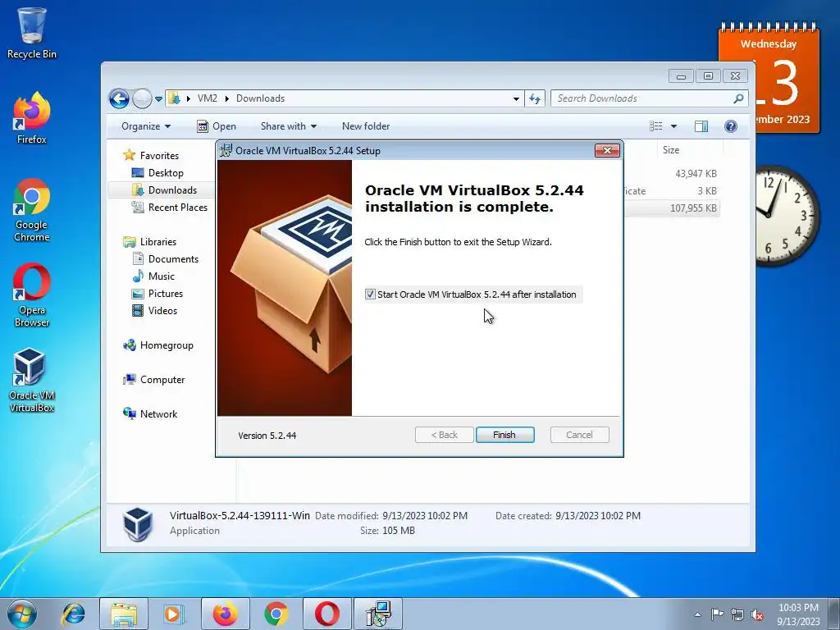Select the Oracle VM VirtualBox desktop shortcut
Viewport: 840px width, 630px height.
(x=32, y=381)
